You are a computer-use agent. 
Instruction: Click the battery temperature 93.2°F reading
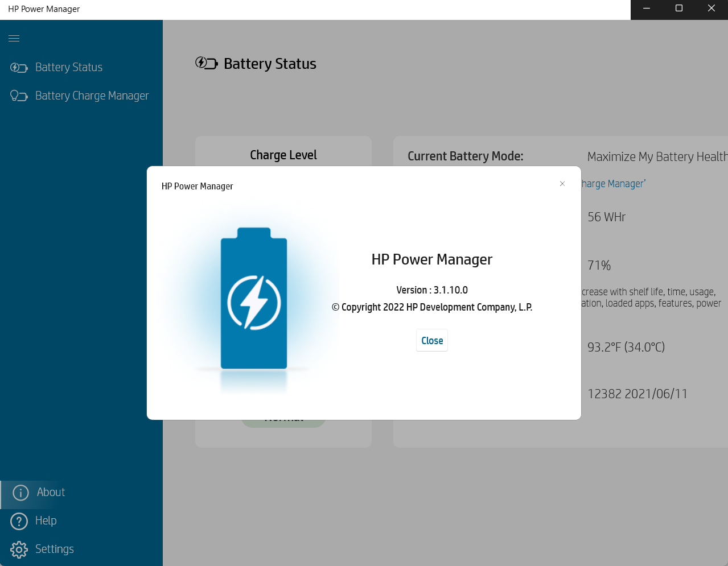[x=626, y=346]
